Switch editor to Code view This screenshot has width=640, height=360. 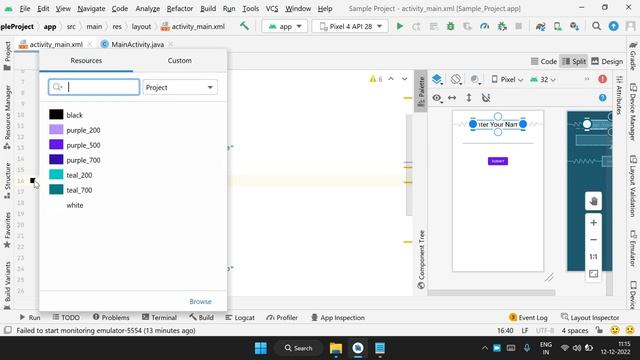pos(544,61)
